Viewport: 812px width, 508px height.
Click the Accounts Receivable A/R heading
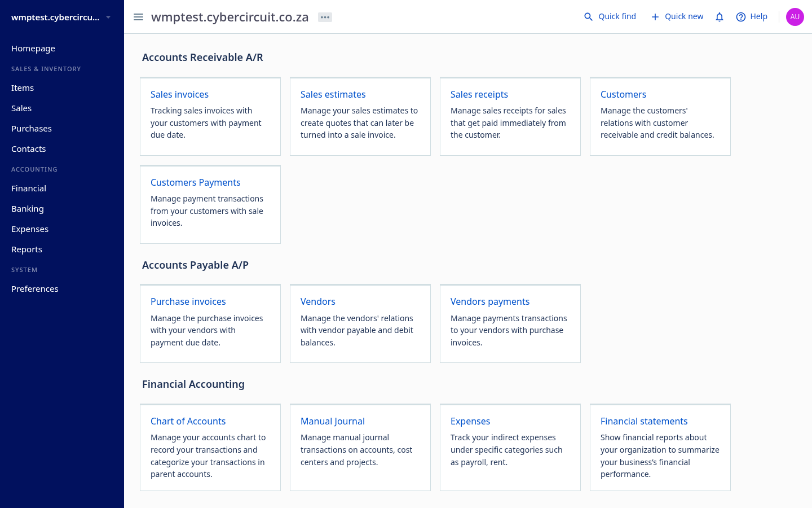[x=202, y=57]
